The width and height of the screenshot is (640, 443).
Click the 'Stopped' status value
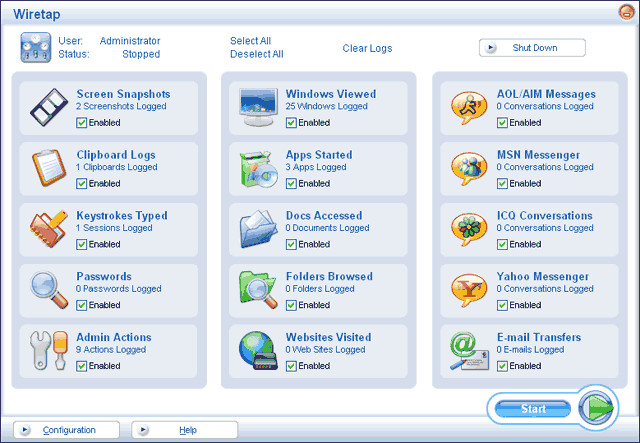point(141,54)
